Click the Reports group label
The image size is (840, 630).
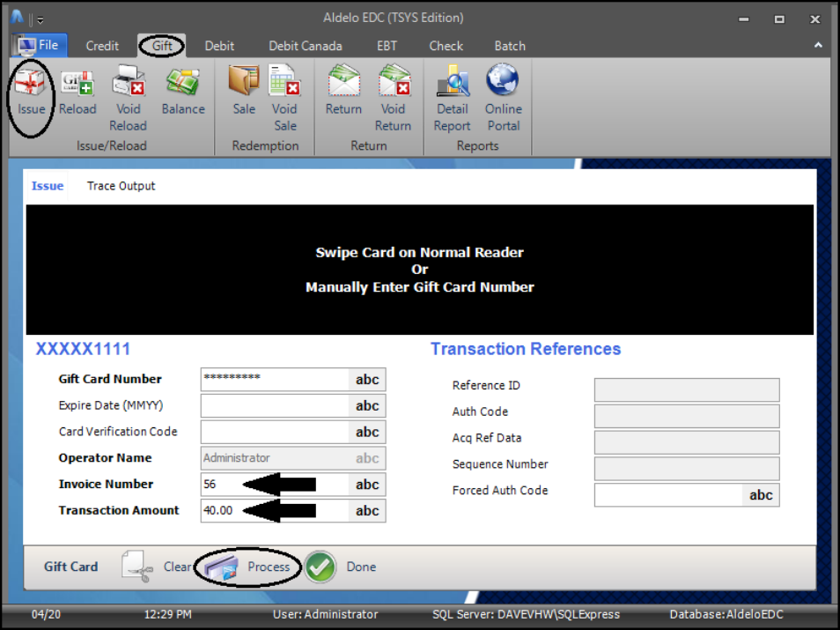pyautogui.click(x=477, y=146)
